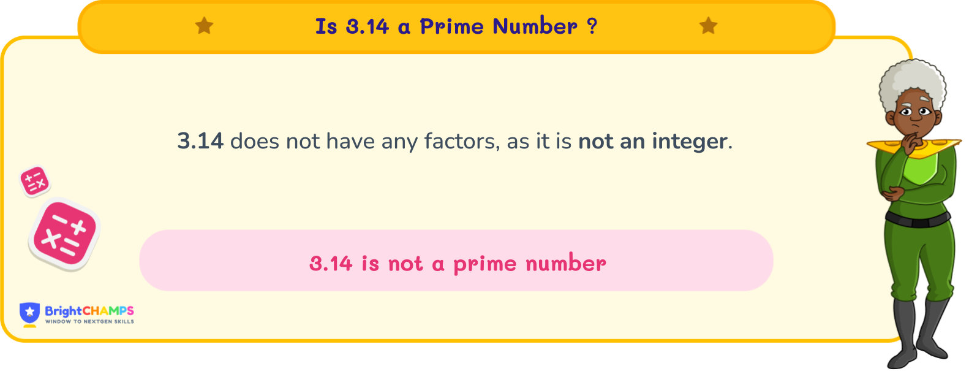The image size is (980, 371).
Task: Click the title "Is 3.14 a Prime Number"
Action: [446, 26]
